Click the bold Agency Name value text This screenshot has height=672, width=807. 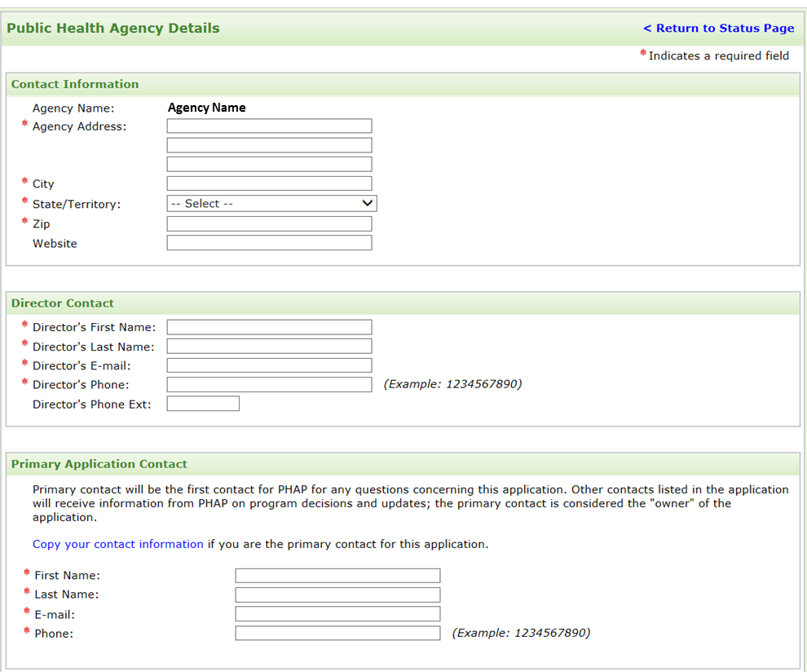point(207,108)
